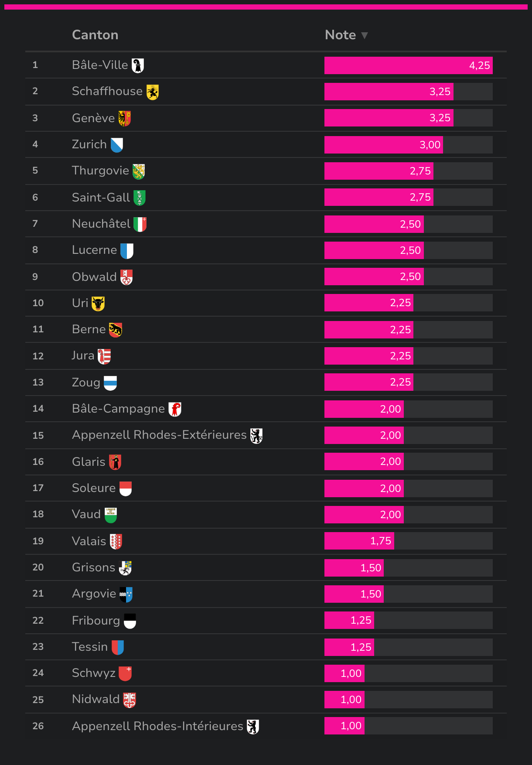Open the Neuchâtel canton name
This screenshot has height=765, width=532.
[x=101, y=224]
